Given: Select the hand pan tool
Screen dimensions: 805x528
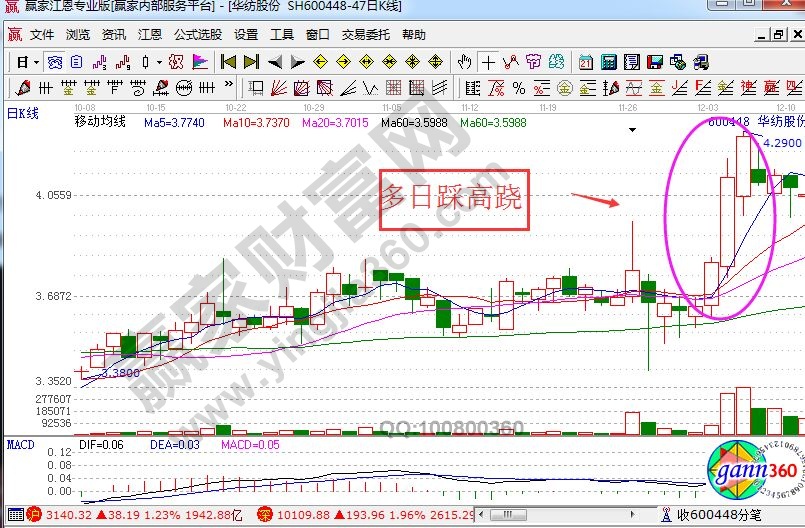Looking at the screenshot, I should [464, 62].
